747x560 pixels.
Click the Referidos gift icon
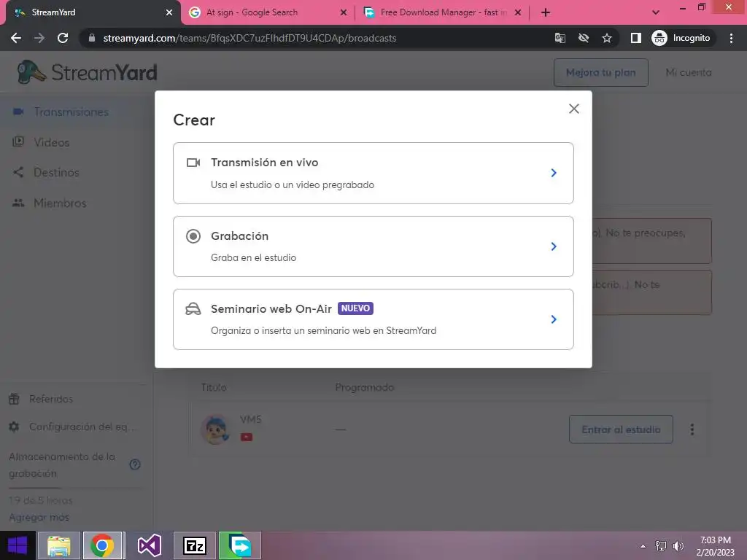pyautogui.click(x=15, y=399)
